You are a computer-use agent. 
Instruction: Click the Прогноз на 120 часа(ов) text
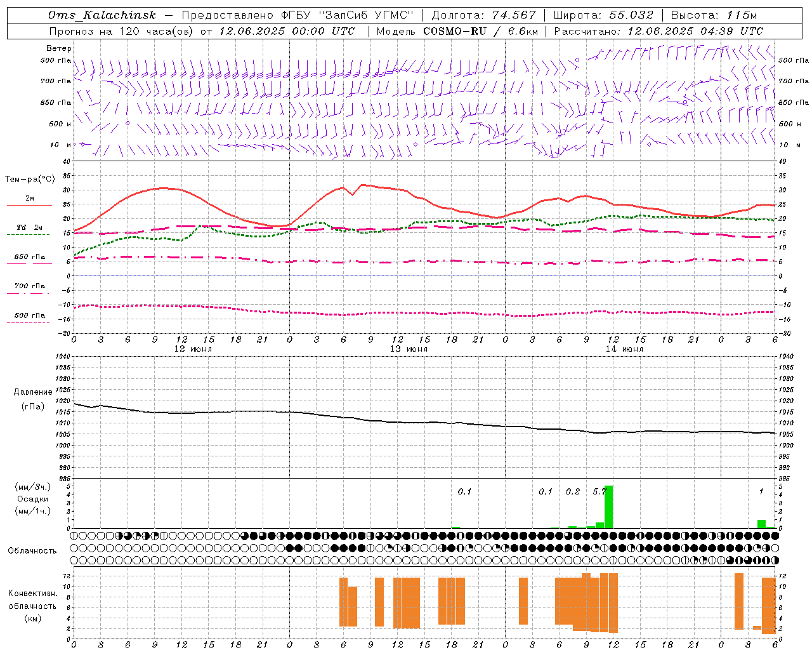(x=122, y=31)
